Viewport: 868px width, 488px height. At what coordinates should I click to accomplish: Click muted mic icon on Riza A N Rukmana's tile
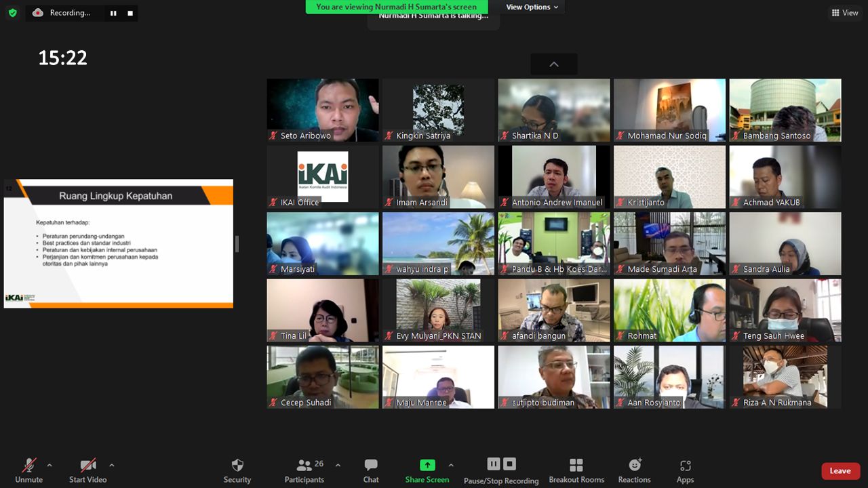(x=736, y=403)
